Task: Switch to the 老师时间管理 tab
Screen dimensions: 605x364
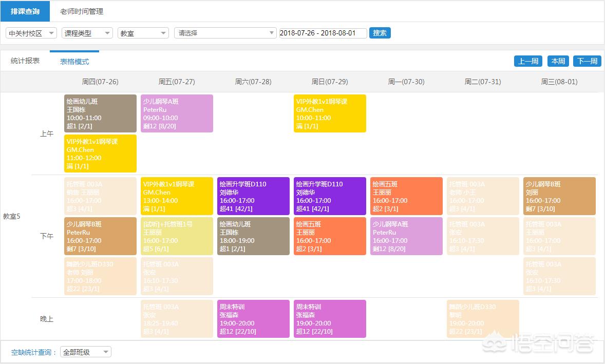Action: (x=81, y=11)
